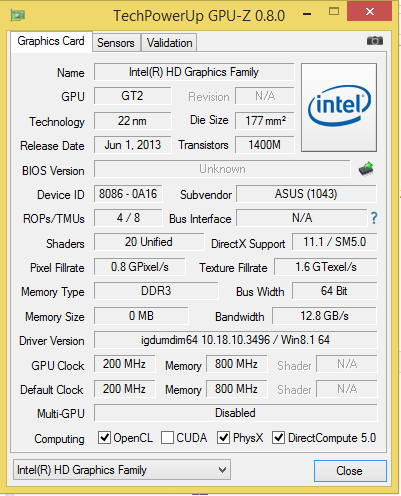Maximize the GPU-Z window
Image resolution: width=401 pixels, height=496 pixels.
tap(334, 12)
